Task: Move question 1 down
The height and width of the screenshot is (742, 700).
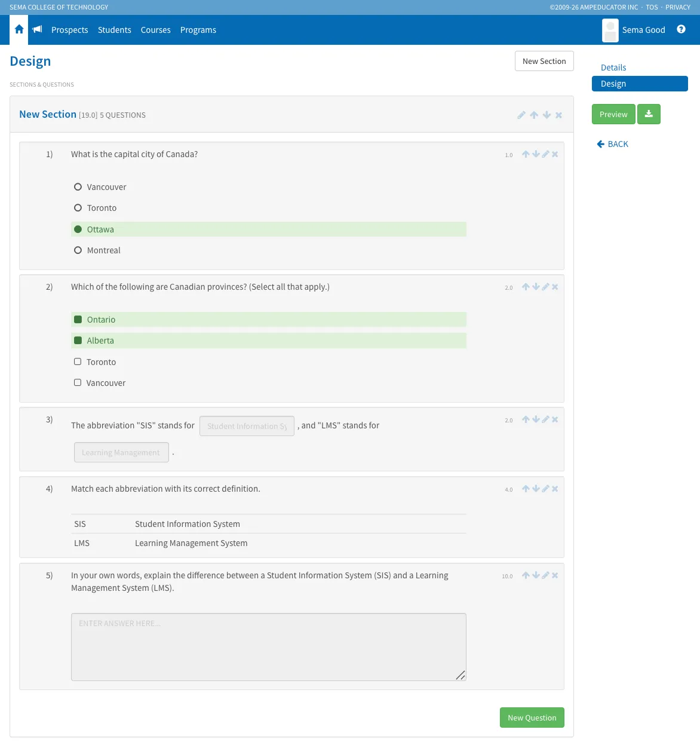Action: tap(536, 154)
